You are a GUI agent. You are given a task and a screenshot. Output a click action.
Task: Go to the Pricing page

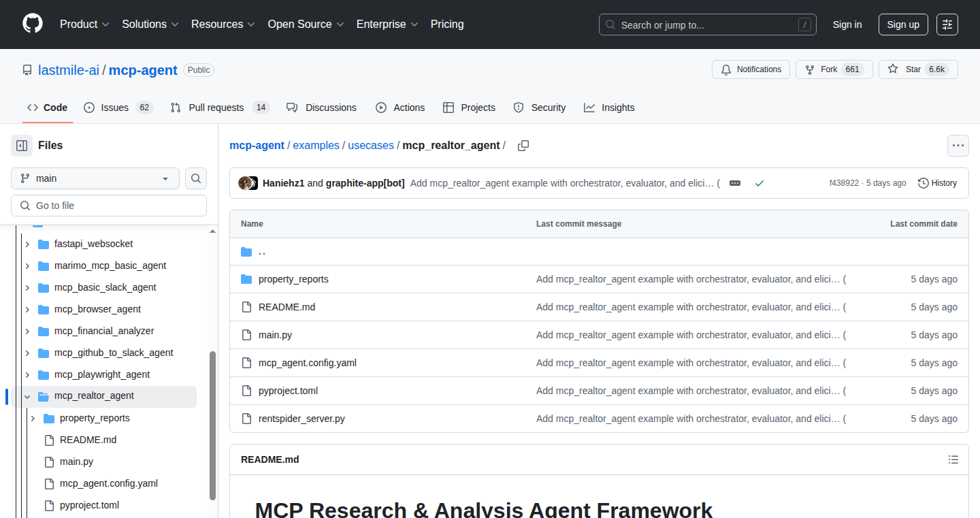pyautogui.click(x=447, y=25)
